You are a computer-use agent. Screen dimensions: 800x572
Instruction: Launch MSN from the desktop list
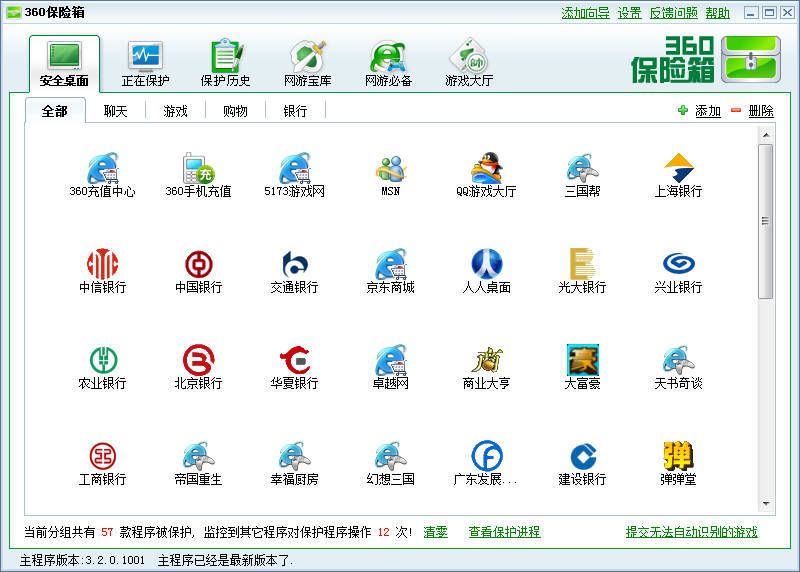[x=391, y=175]
